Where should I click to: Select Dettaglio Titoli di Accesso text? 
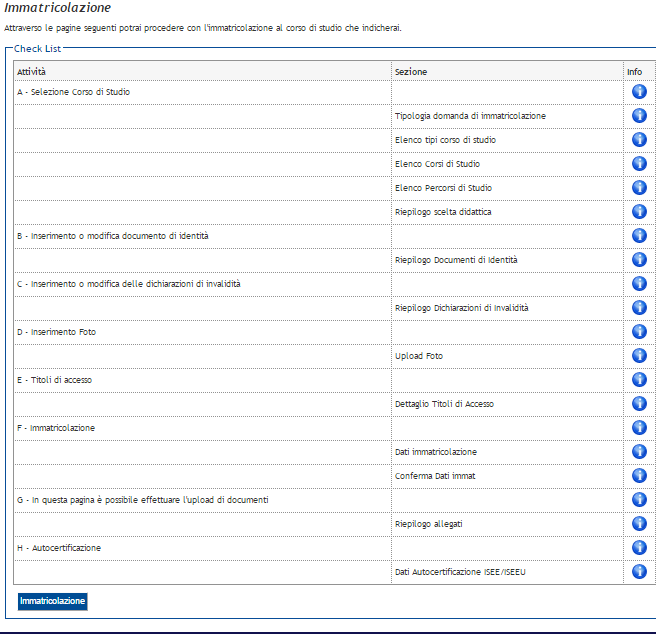[x=444, y=404]
